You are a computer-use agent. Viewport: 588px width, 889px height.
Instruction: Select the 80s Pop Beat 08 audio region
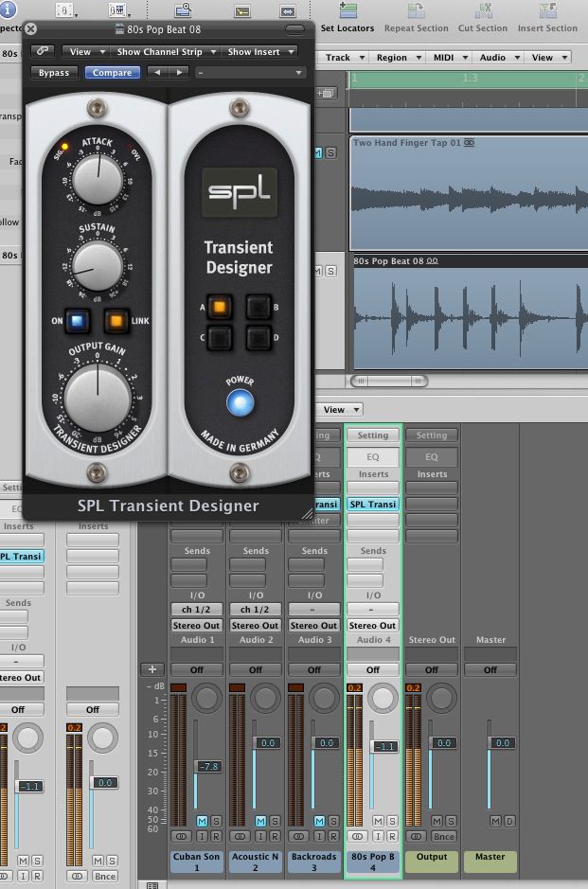(x=470, y=312)
